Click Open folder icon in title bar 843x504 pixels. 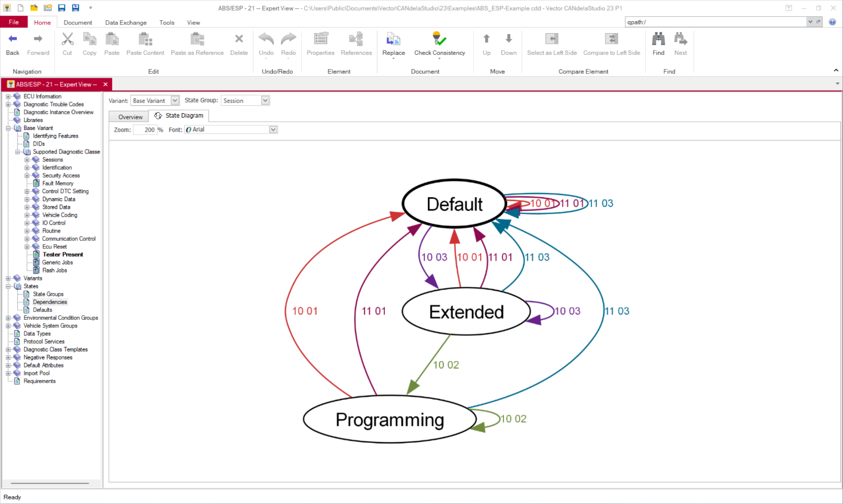[x=34, y=8]
